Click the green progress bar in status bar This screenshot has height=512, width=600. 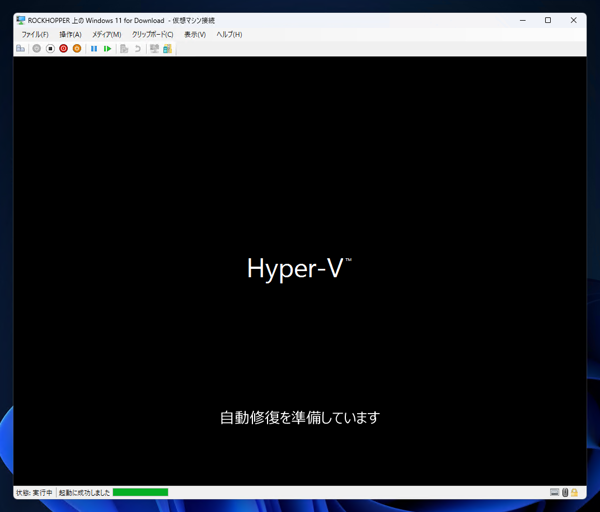[x=140, y=492]
